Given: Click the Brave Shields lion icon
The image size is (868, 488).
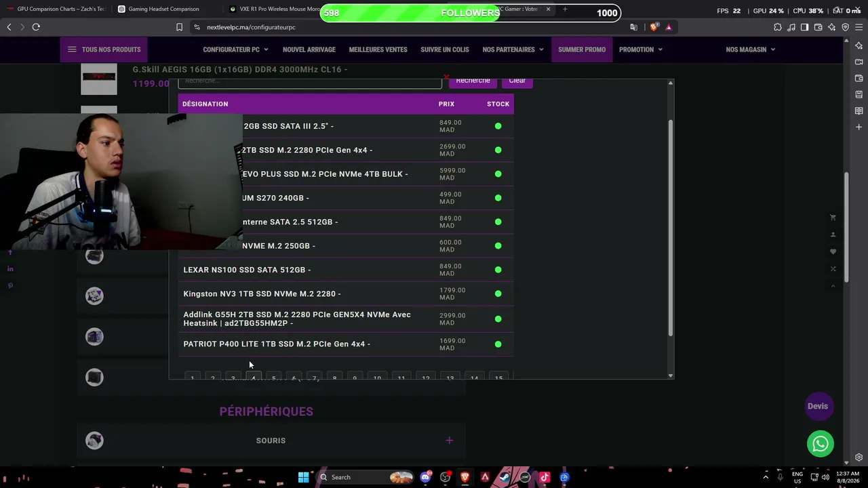Looking at the screenshot, I should click(654, 27).
